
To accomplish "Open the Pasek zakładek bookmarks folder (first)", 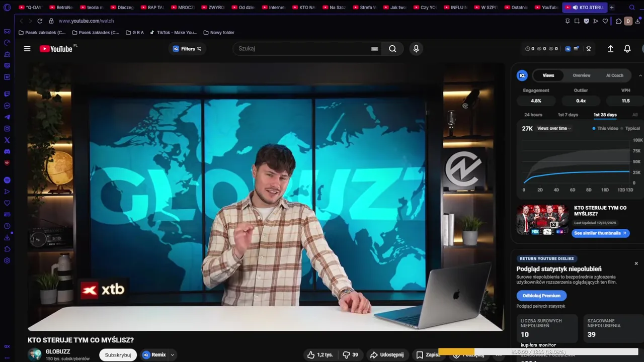I will click(42, 33).
